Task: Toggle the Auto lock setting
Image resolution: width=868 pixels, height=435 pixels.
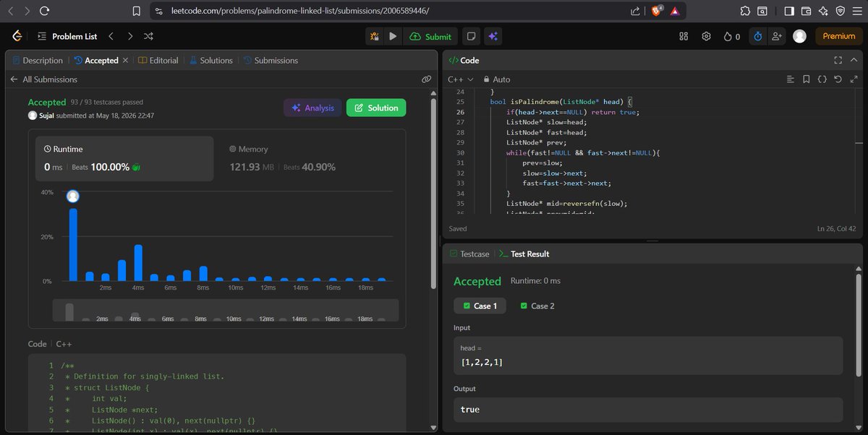Action: pos(496,79)
